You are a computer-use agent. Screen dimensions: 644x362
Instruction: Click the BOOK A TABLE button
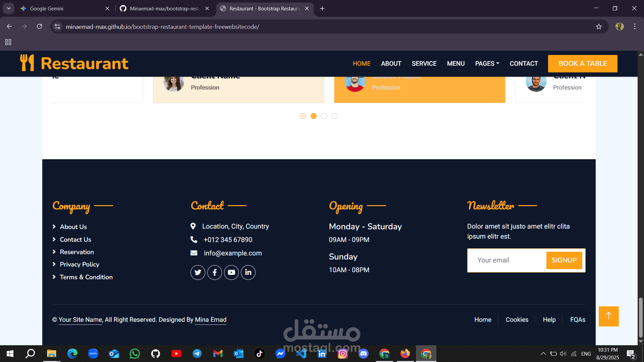coord(583,63)
